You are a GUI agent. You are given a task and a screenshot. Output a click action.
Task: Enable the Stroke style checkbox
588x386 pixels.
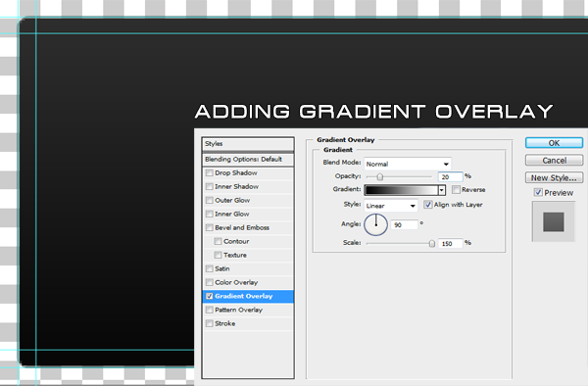210,323
